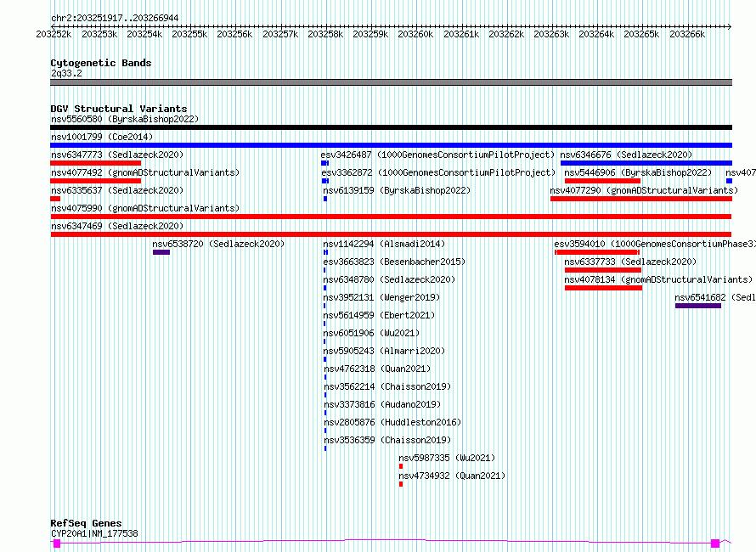Open nsv2805876 (Huddleston2016) label

click(x=392, y=422)
